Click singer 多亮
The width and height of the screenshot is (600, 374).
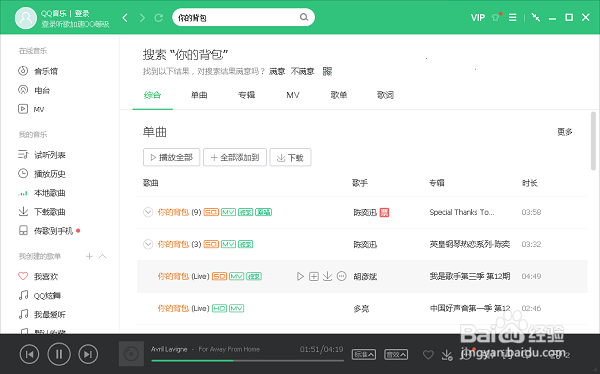pos(361,309)
